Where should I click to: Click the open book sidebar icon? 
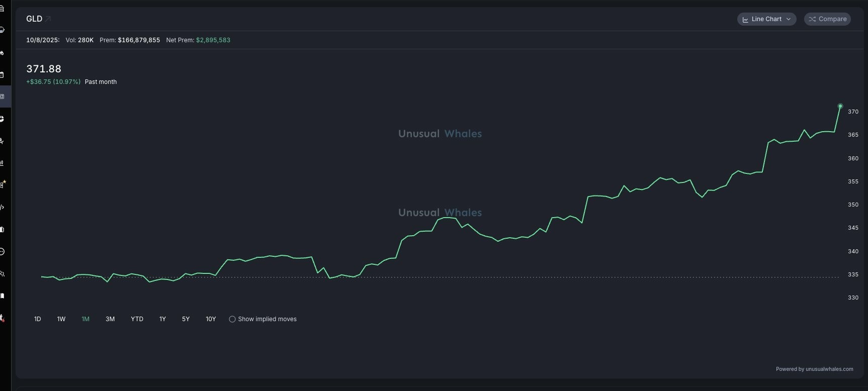coord(2,296)
